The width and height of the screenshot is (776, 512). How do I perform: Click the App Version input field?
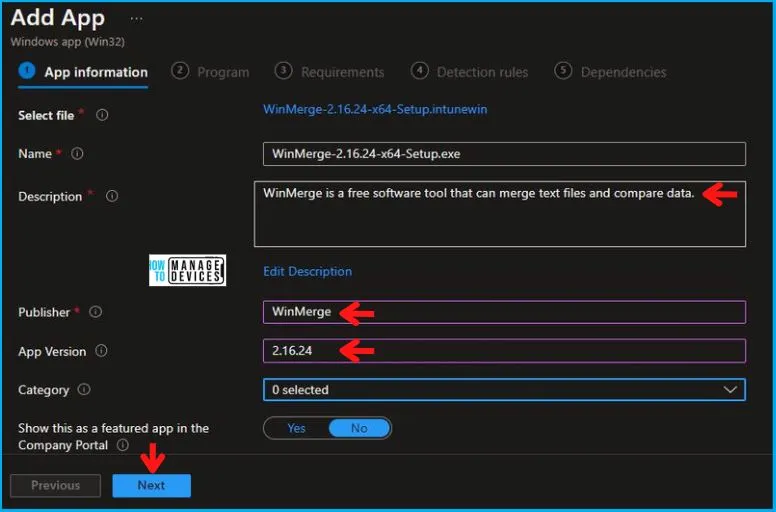pos(504,351)
